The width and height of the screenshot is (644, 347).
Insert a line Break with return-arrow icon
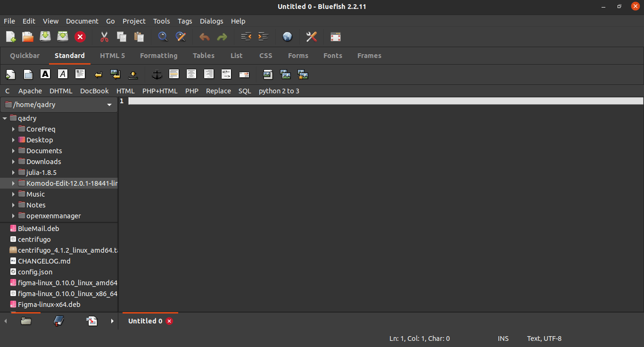click(x=98, y=74)
